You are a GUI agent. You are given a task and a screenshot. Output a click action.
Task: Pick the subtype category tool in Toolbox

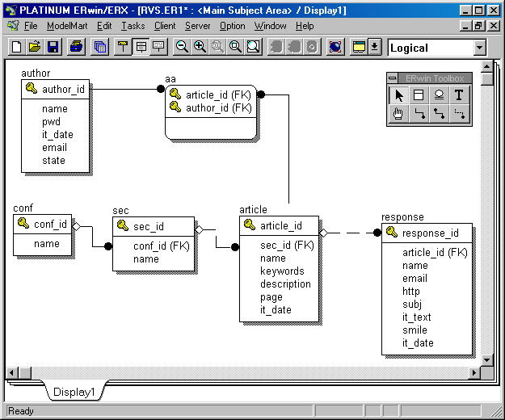click(x=439, y=95)
